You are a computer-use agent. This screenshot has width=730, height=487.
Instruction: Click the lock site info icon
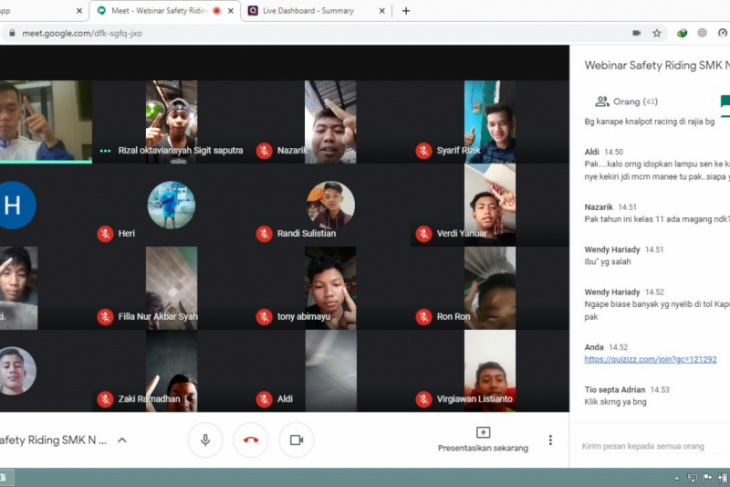click(x=12, y=33)
